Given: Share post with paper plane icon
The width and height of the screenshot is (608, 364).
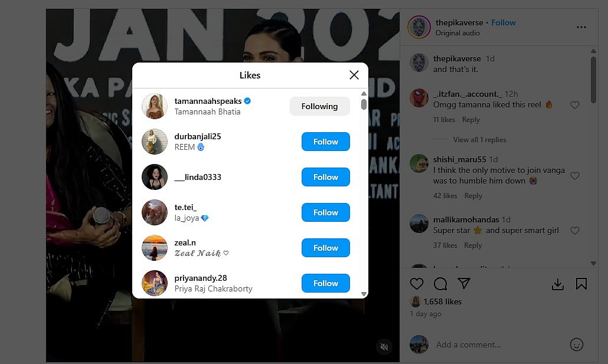Looking at the screenshot, I should click(464, 283).
